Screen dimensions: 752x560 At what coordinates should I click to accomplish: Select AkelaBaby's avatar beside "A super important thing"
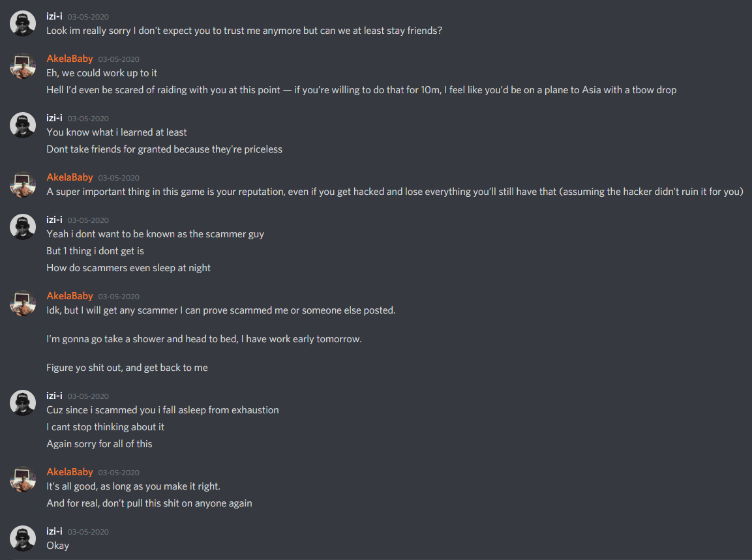click(x=23, y=184)
